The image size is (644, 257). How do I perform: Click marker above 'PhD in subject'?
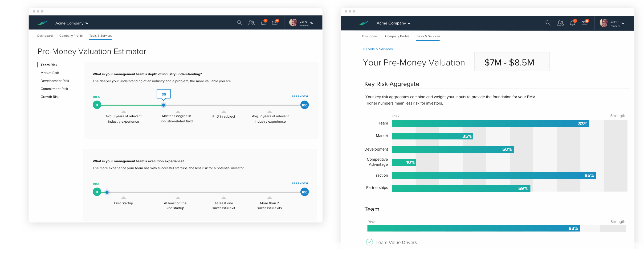point(224,112)
